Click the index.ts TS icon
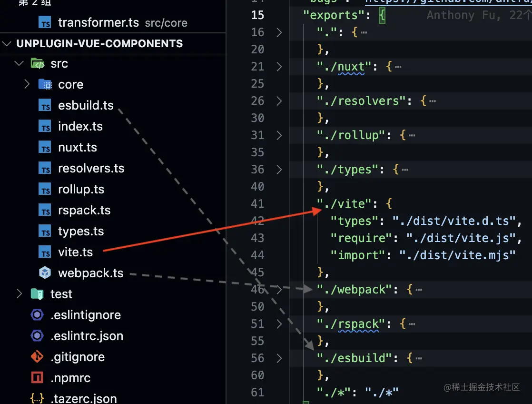532x404 pixels. click(x=45, y=126)
